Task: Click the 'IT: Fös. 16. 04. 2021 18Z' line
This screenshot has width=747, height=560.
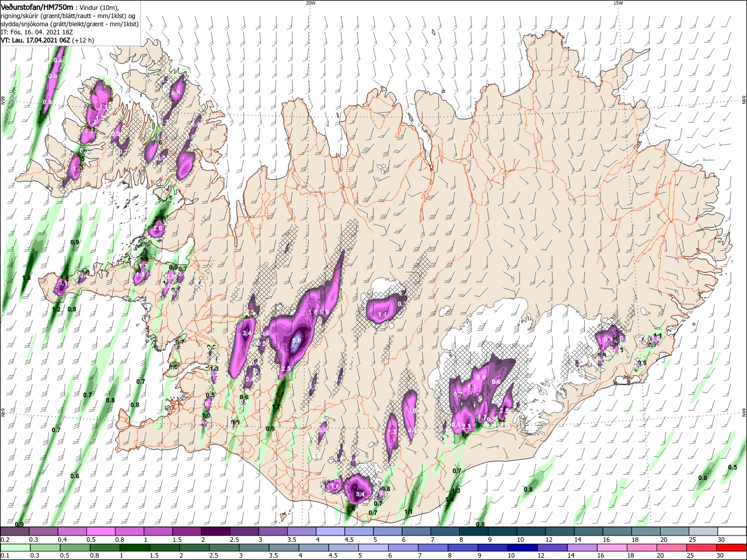Action: [37, 32]
